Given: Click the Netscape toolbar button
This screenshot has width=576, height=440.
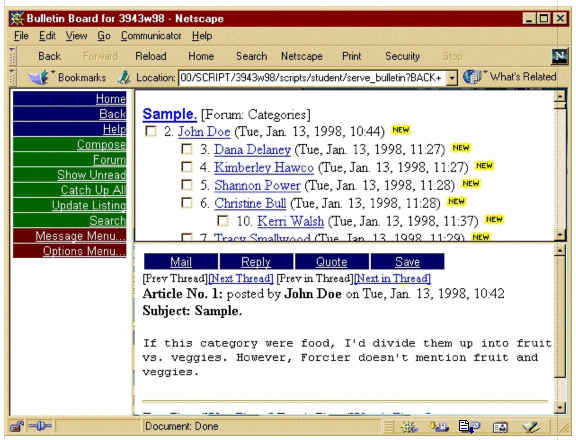Looking at the screenshot, I should pos(302,56).
